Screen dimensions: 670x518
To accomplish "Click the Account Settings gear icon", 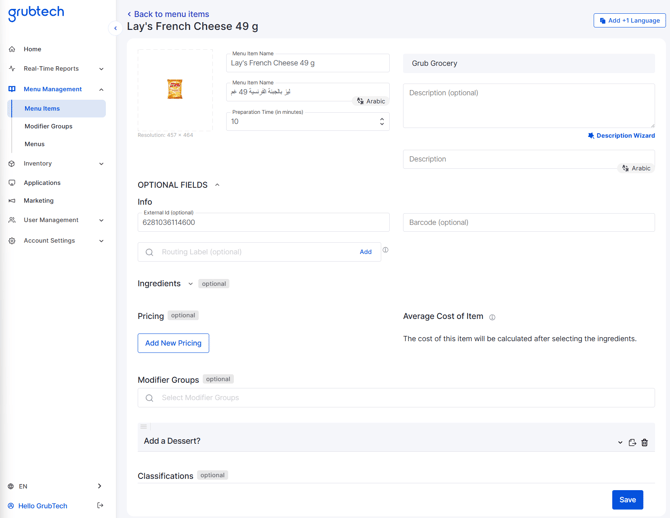I will point(12,241).
